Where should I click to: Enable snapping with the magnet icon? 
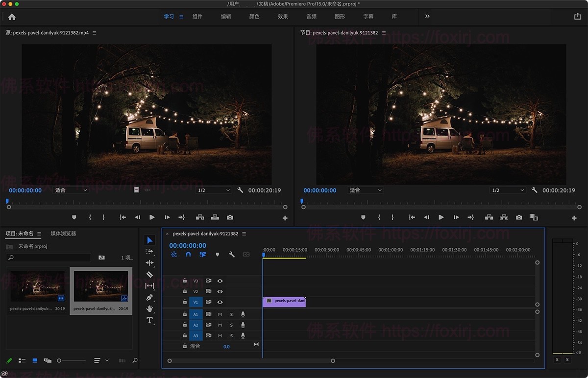pyautogui.click(x=189, y=254)
